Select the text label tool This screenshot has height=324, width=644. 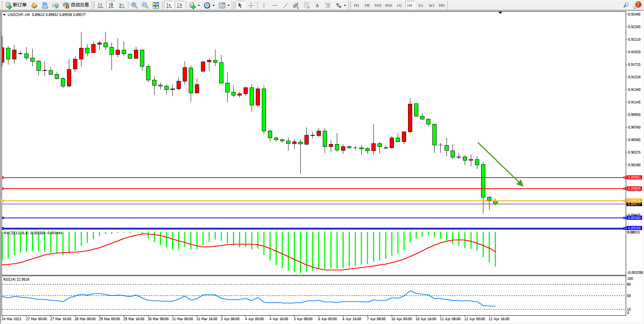coord(317,5)
